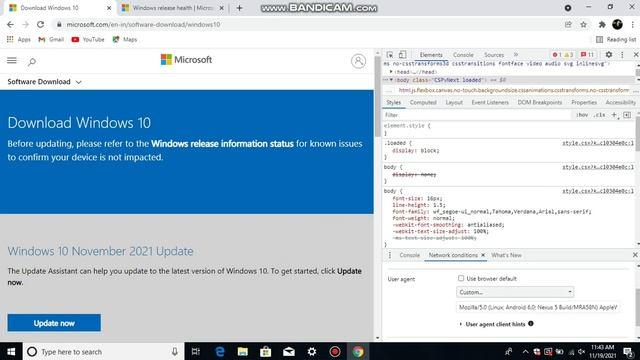This screenshot has width=640, height=360.
Task: Switch to the Elements panel tab
Action: click(431, 55)
